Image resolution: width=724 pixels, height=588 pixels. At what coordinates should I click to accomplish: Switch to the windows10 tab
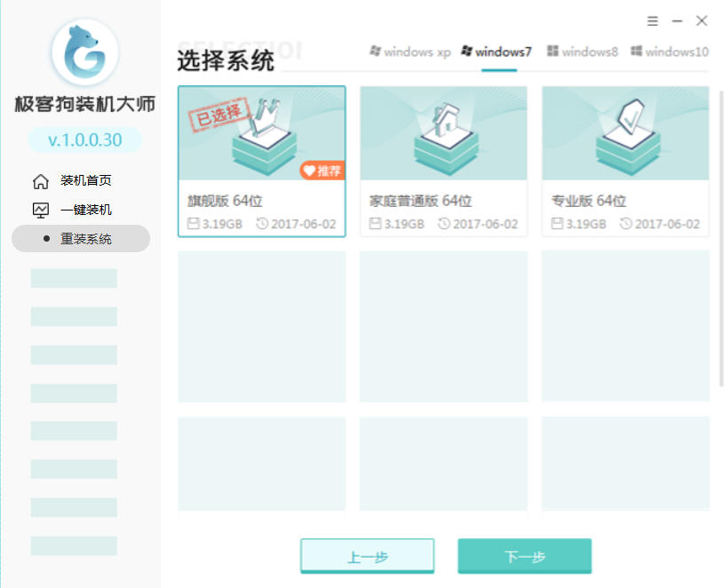pos(670,52)
